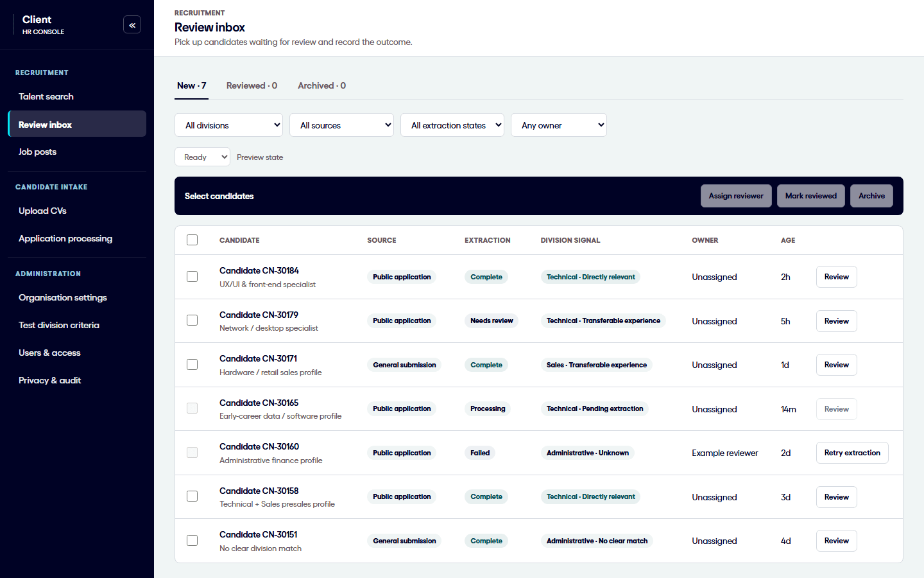
Task: Navigate to Privacy & audit
Action: [x=77, y=380]
